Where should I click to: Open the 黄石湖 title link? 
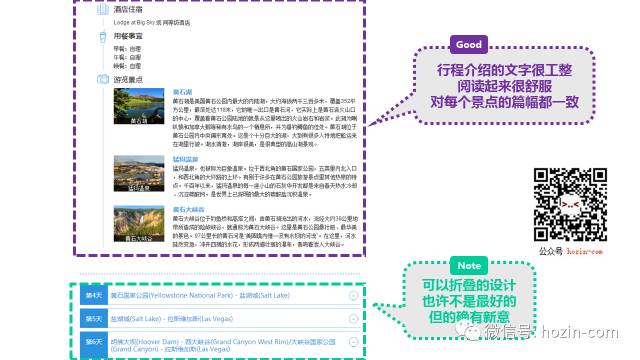[x=182, y=92]
